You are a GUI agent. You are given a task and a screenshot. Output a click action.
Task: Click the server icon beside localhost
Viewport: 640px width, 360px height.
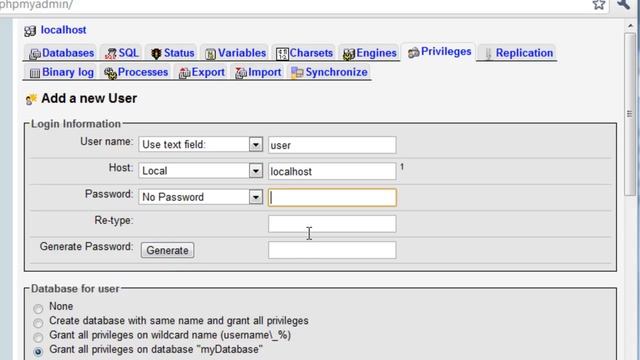click(x=30, y=31)
